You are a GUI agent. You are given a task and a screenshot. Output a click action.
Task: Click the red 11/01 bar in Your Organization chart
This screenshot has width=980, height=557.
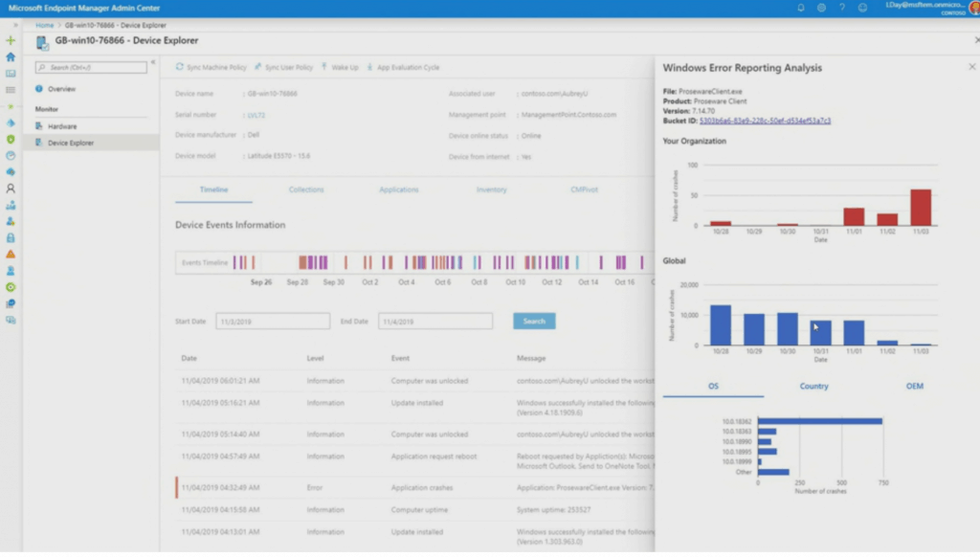pos(854,217)
